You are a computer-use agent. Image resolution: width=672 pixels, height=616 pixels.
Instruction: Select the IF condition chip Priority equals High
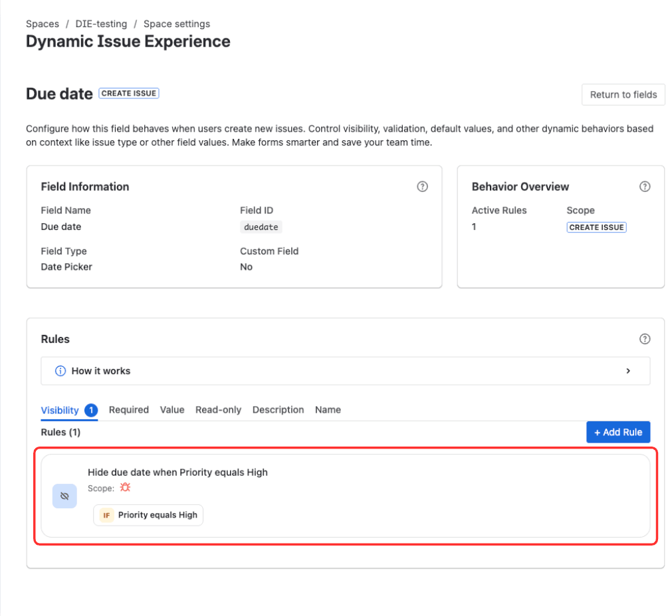(x=148, y=514)
